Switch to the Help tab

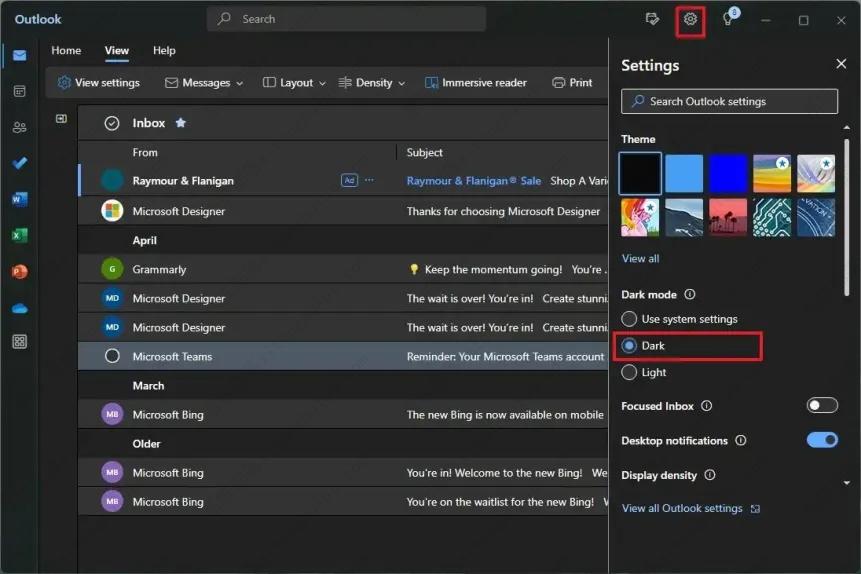[x=164, y=51]
